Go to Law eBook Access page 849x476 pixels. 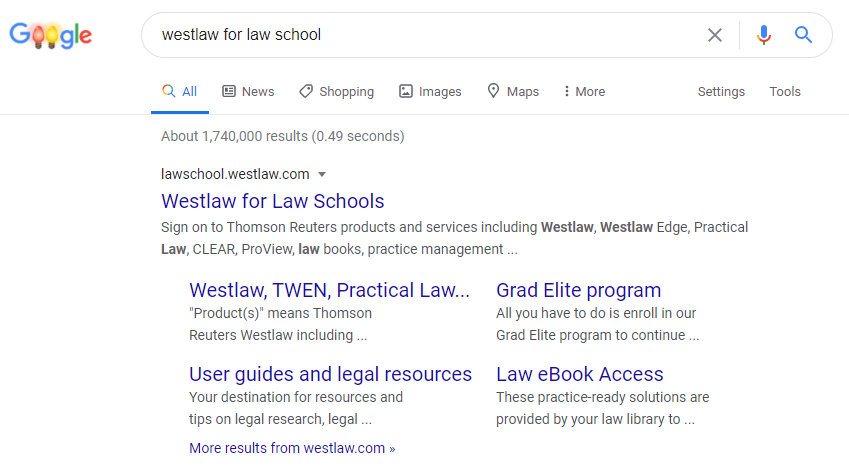579,374
